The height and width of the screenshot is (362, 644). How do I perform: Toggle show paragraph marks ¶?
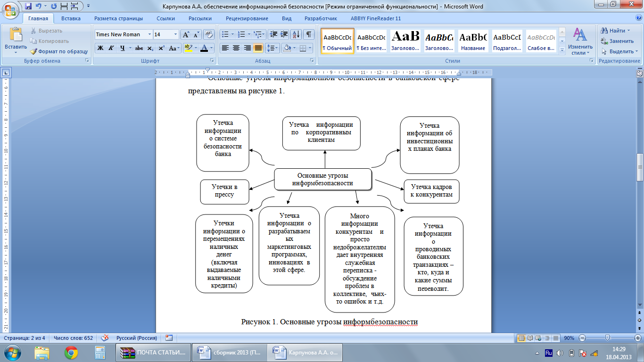pos(309,34)
